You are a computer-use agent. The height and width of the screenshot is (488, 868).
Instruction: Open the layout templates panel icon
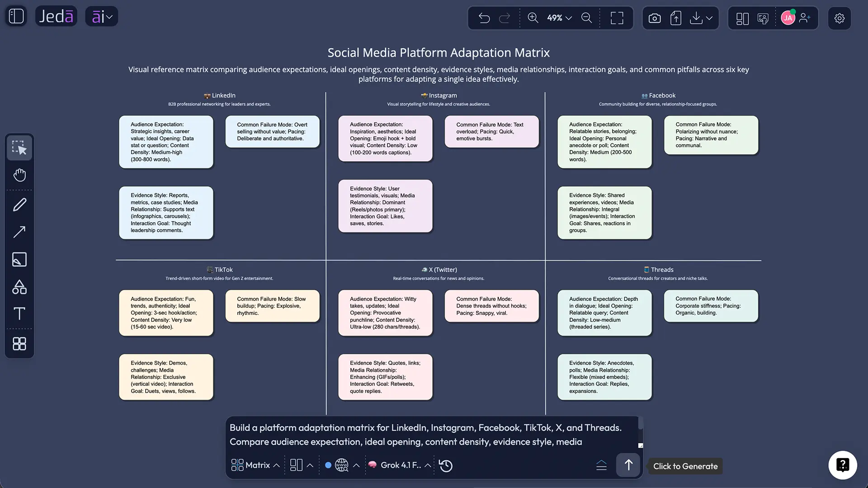click(x=742, y=18)
